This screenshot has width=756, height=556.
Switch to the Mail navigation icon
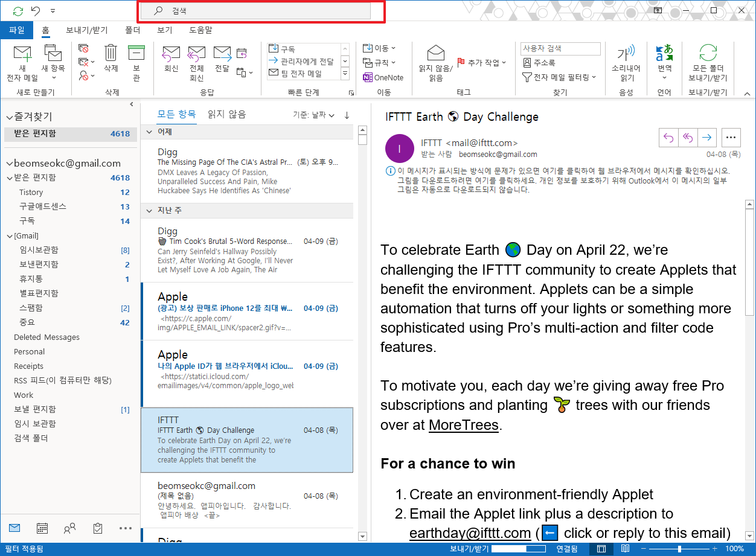(x=14, y=528)
